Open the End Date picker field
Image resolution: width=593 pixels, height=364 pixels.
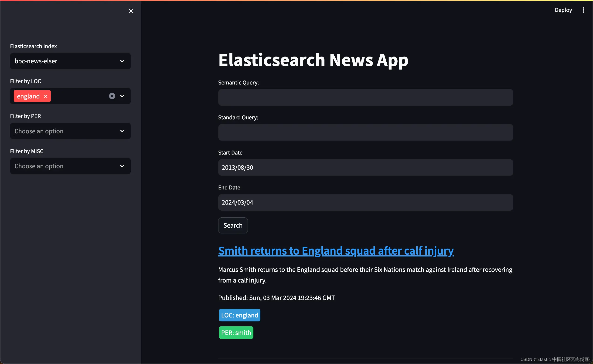point(365,202)
